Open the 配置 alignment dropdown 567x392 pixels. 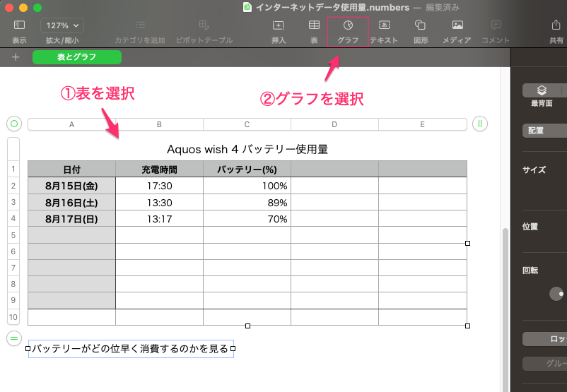coord(544,131)
